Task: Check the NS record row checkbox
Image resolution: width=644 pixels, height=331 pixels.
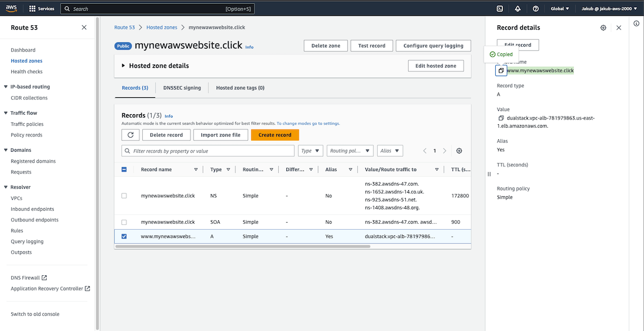Action: 124,196
